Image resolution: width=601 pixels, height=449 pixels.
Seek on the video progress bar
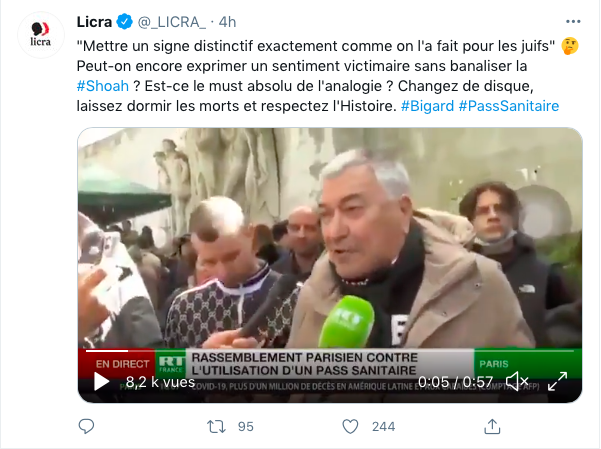coord(330,350)
